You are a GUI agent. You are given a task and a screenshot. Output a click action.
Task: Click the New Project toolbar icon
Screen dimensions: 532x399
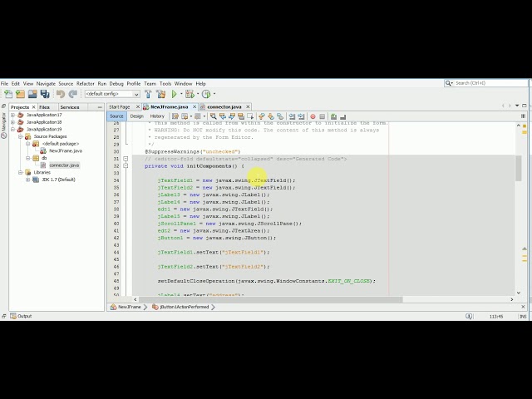pos(20,94)
